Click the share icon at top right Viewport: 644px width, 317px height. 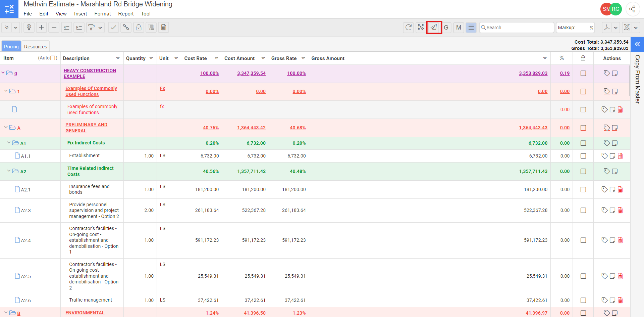click(632, 9)
